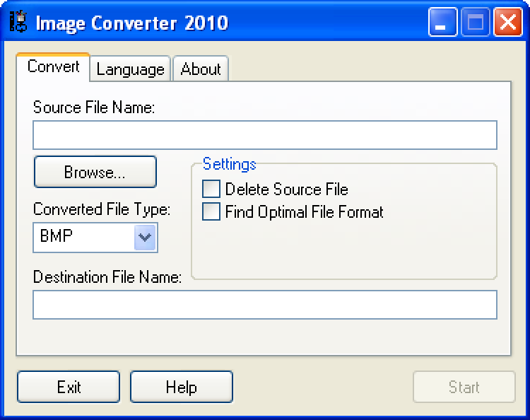Image resolution: width=530 pixels, height=420 pixels.
Task: Open Help with the Help button
Action: click(181, 387)
